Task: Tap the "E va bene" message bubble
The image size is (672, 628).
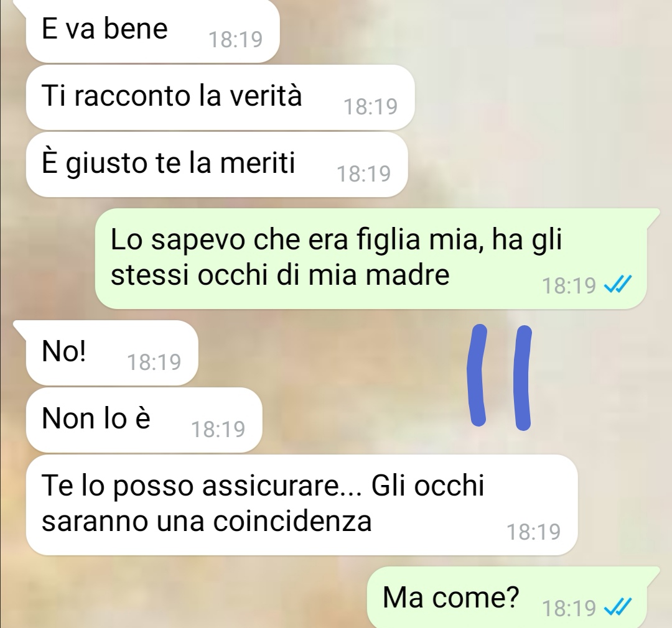Action: (152, 31)
